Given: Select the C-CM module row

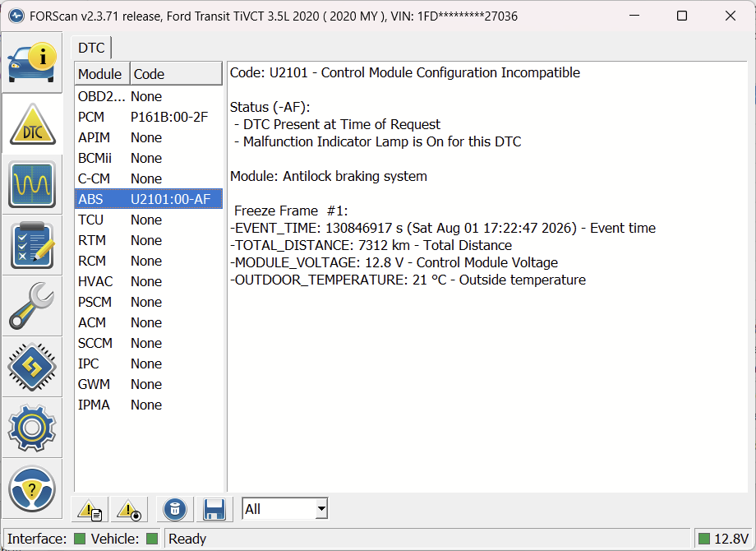Looking at the screenshot, I should point(149,178).
